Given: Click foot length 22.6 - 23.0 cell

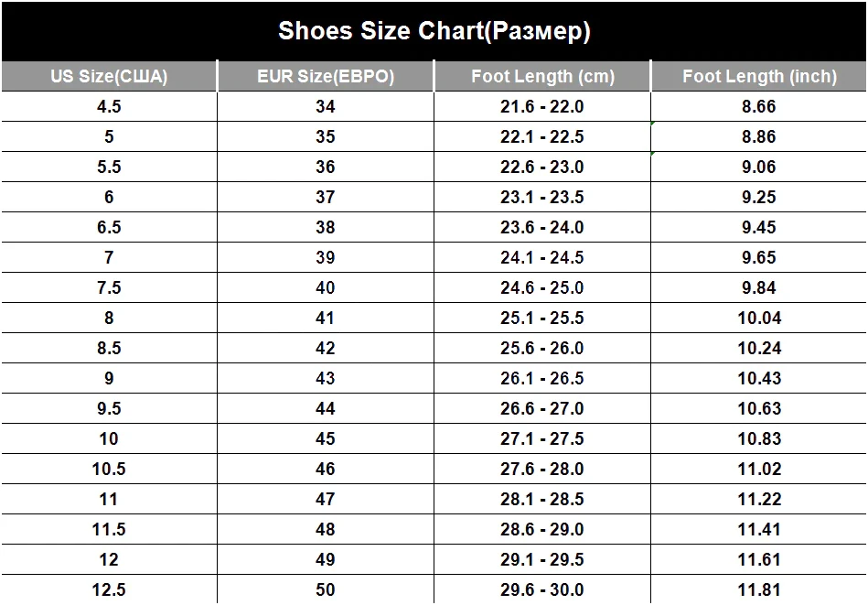Looking at the screenshot, I should (542, 167).
